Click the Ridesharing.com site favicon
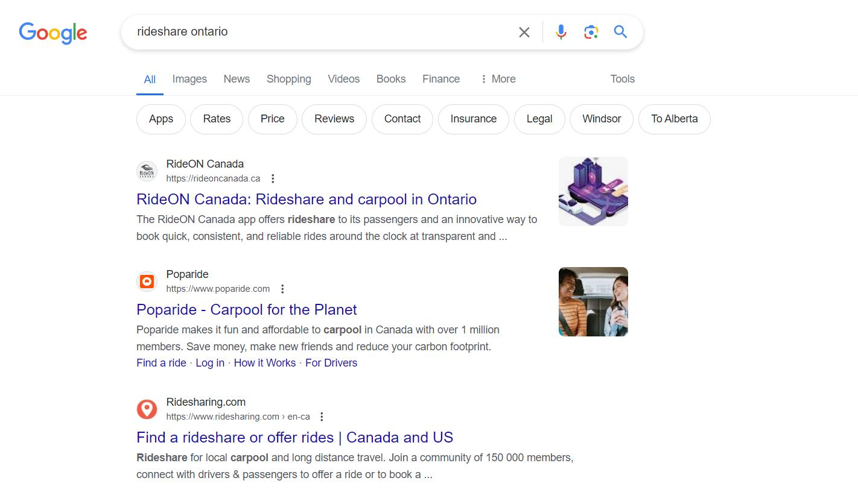Image resolution: width=858 pixels, height=504 pixels. (147, 409)
